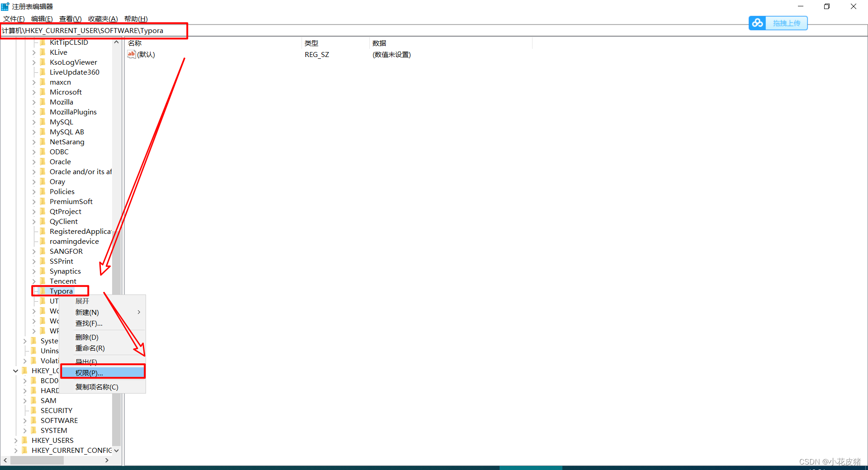The image size is (868, 470).
Task: Select the Typora key in the tree
Action: (61, 291)
